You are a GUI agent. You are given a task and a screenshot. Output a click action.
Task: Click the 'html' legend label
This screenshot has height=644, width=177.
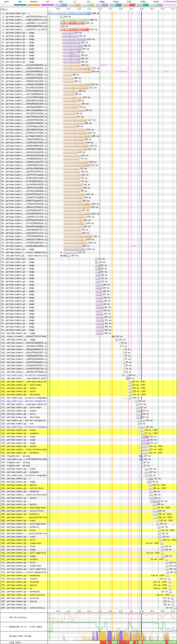61,2
